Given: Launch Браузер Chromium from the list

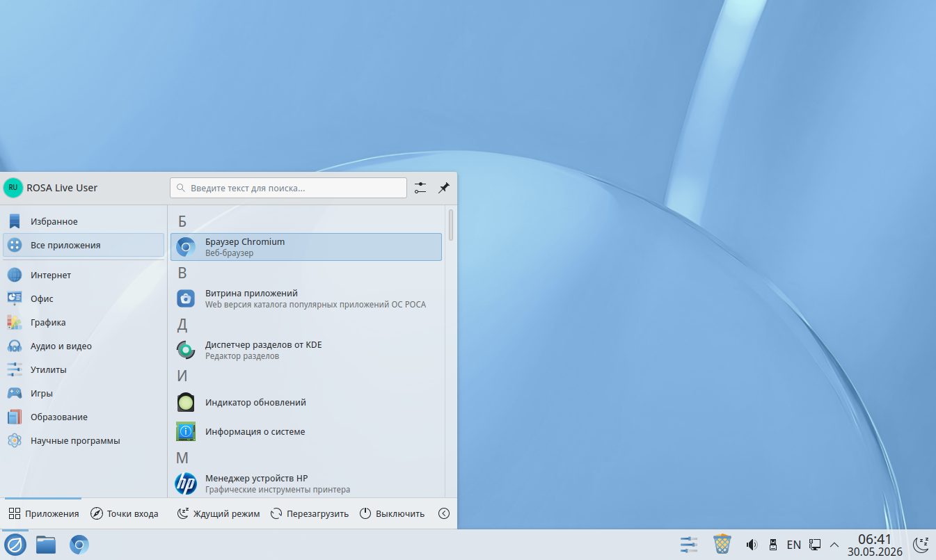Looking at the screenshot, I should pyautogui.click(x=306, y=247).
